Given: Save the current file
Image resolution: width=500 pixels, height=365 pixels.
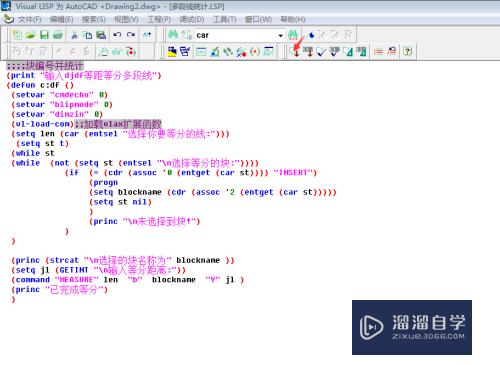Looking at the screenshot, I should coord(44,35).
